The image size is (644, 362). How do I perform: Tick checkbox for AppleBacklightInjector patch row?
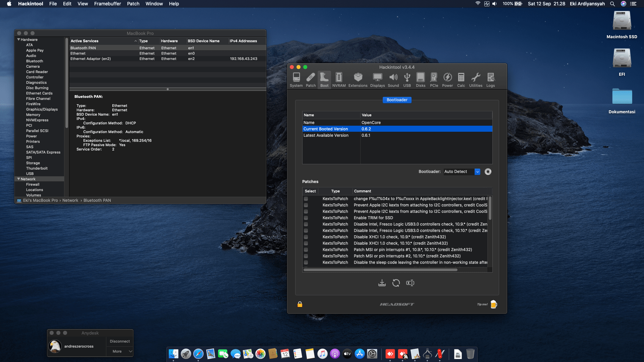point(306,199)
